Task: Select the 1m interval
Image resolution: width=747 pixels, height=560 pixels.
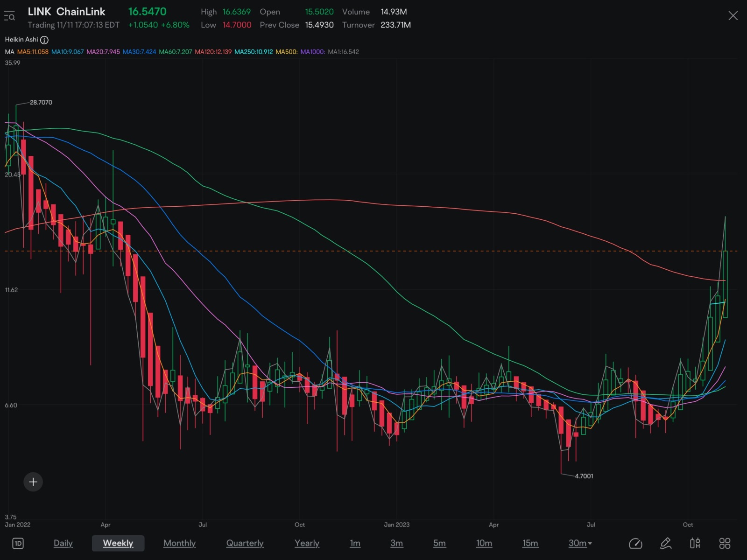Action: click(x=355, y=543)
